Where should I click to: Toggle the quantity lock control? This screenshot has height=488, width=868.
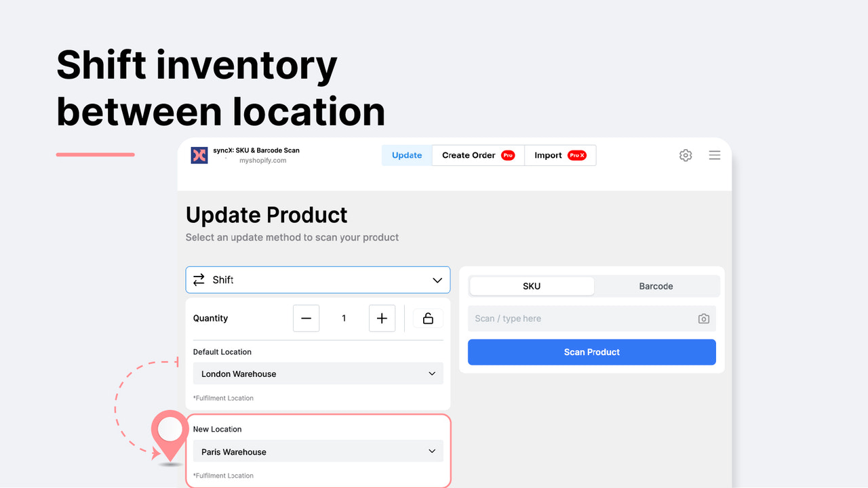(428, 318)
